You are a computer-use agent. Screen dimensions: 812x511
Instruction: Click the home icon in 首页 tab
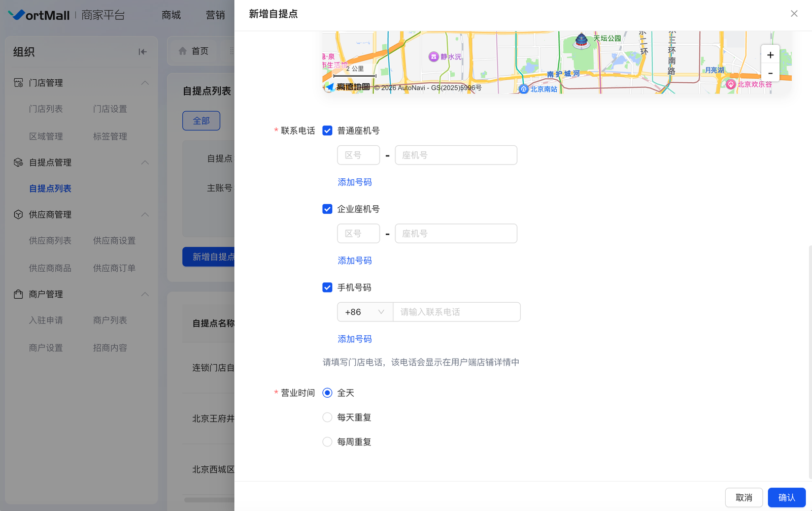pyautogui.click(x=183, y=51)
